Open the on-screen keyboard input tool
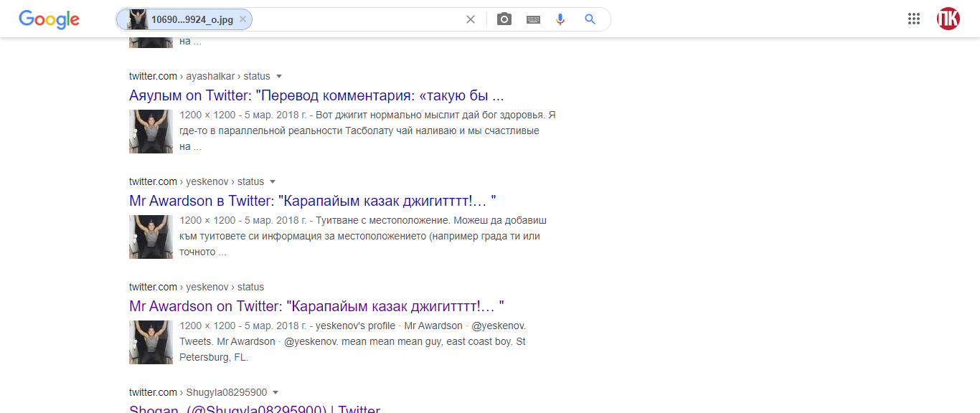Image resolution: width=980 pixels, height=413 pixels. [x=533, y=19]
